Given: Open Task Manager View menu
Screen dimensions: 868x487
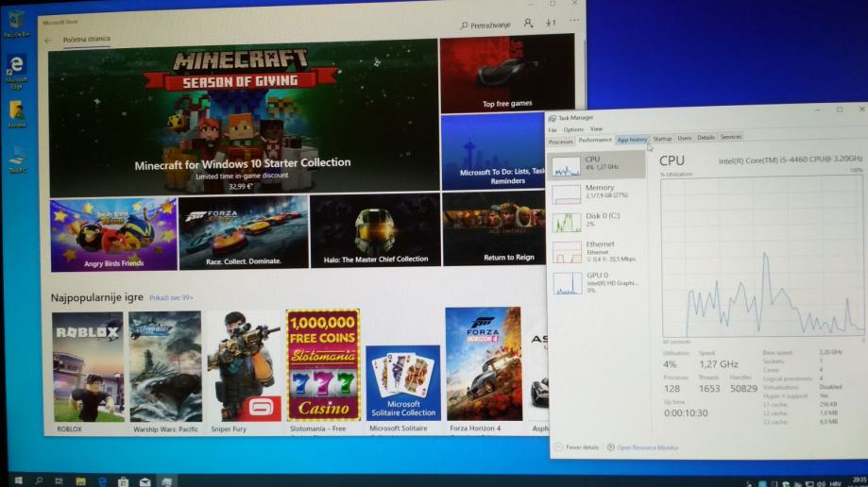Looking at the screenshot, I should (596, 129).
